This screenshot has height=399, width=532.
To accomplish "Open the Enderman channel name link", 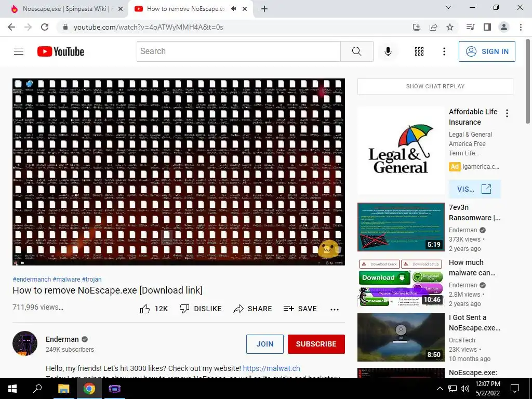I will point(62,339).
